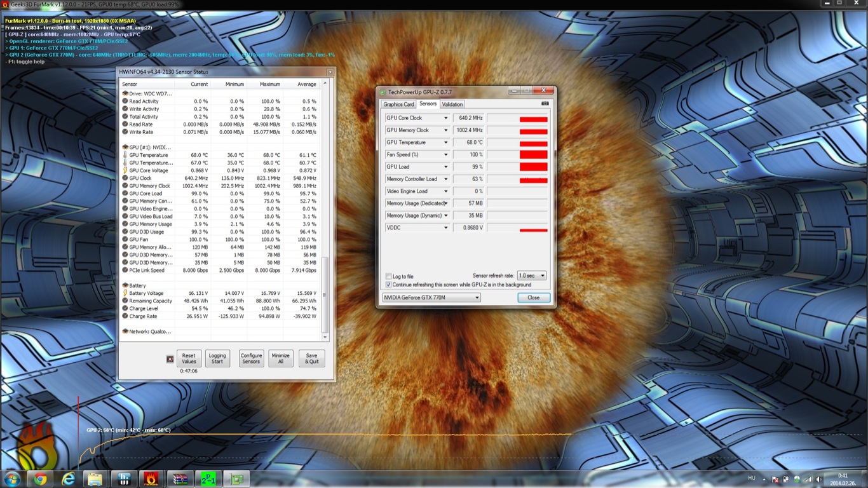Click the GPU Core Voltage lightning icon
This screenshot has height=488, width=868.
(125, 170)
